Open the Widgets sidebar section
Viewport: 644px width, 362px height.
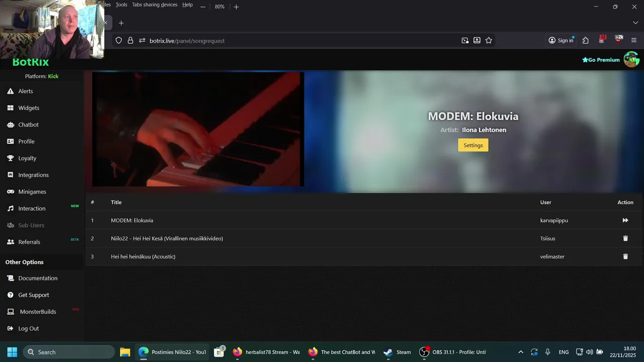(29, 108)
